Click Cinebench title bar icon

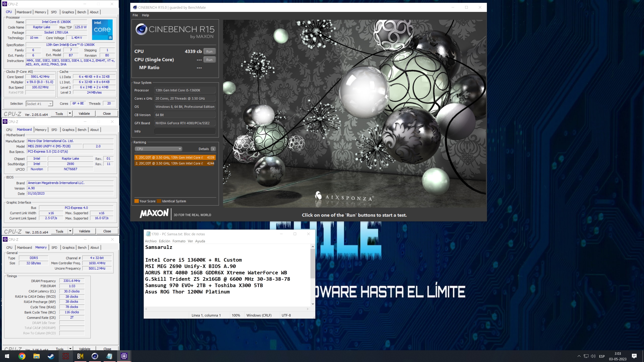pyautogui.click(x=135, y=8)
